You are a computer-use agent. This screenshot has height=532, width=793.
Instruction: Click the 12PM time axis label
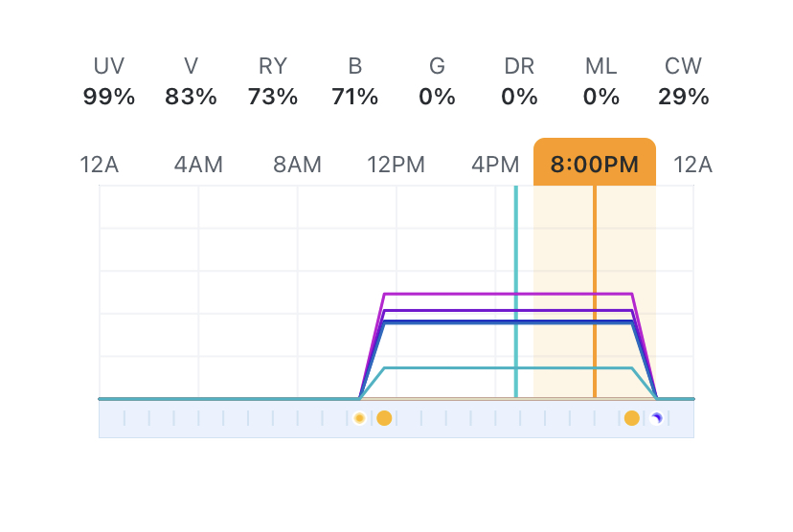(396, 165)
